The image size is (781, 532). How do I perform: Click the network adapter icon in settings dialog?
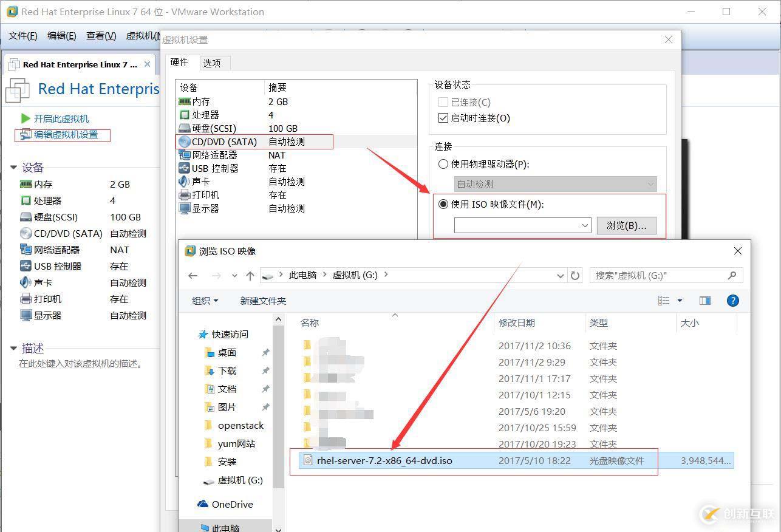click(185, 155)
